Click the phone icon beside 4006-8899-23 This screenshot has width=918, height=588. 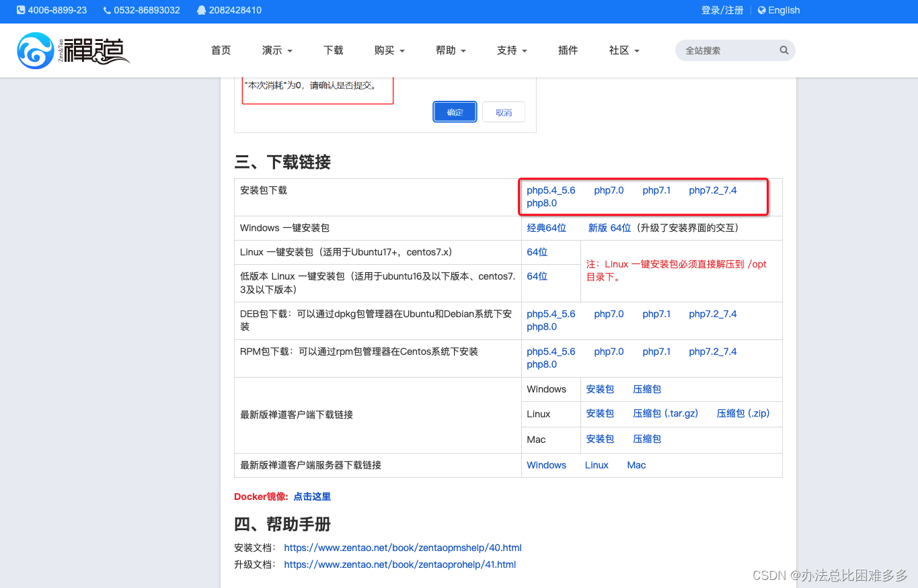pyautogui.click(x=21, y=10)
